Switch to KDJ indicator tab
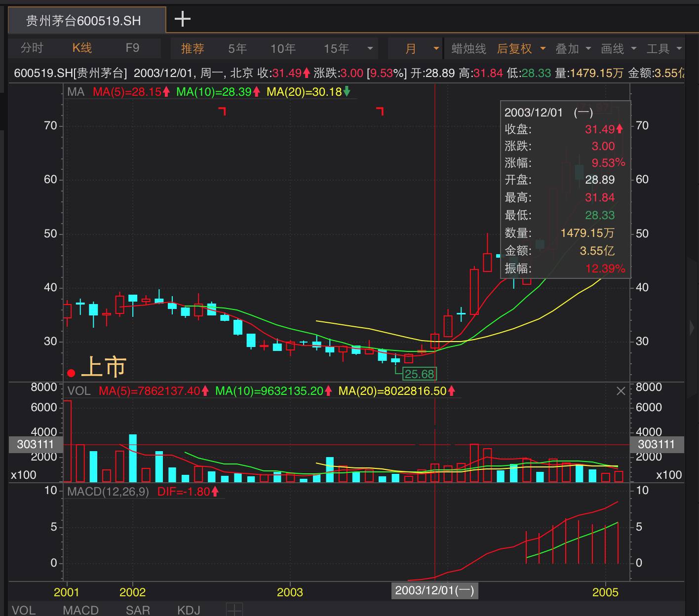 [189, 610]
